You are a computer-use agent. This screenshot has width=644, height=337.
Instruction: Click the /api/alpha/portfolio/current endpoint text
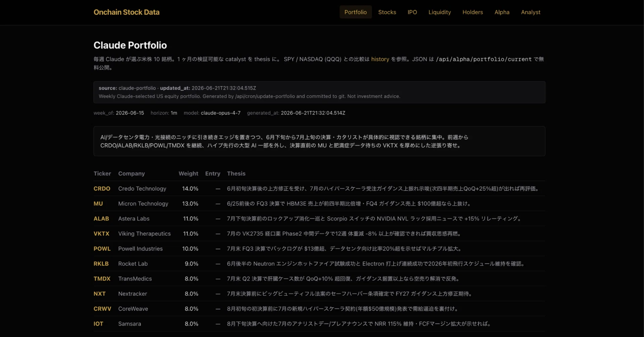[x=484, y=59]
